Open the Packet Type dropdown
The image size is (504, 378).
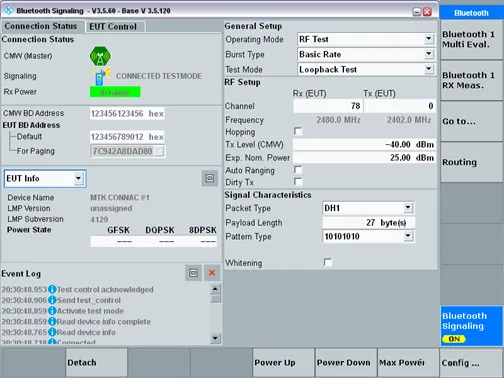point(408,208)
